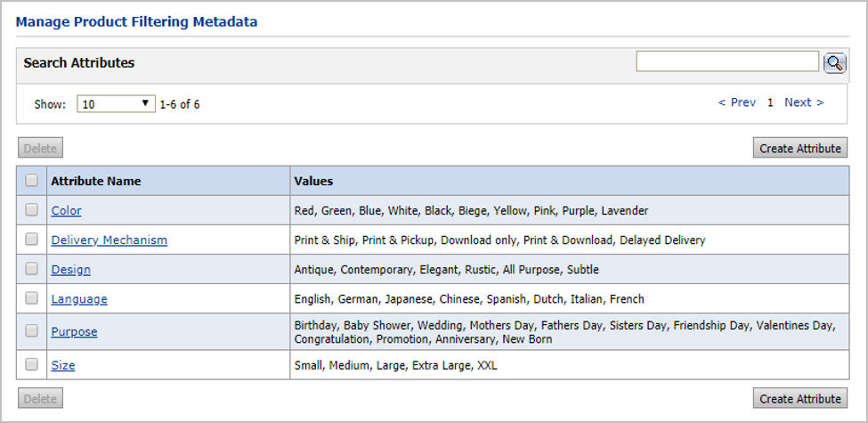Click the top Create Attribute button
Screen dimensions: 868x423
point(799,149)
